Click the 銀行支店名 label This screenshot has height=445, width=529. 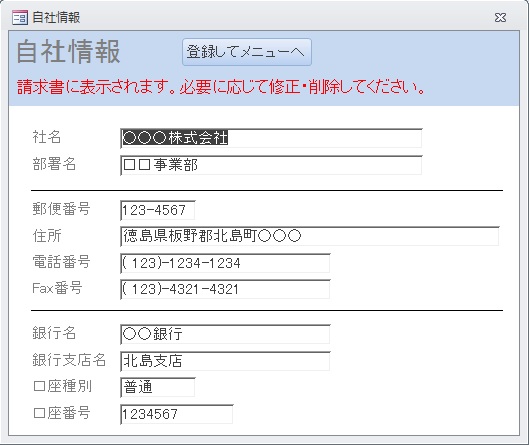pyautogui.click(x=69, y=360)
